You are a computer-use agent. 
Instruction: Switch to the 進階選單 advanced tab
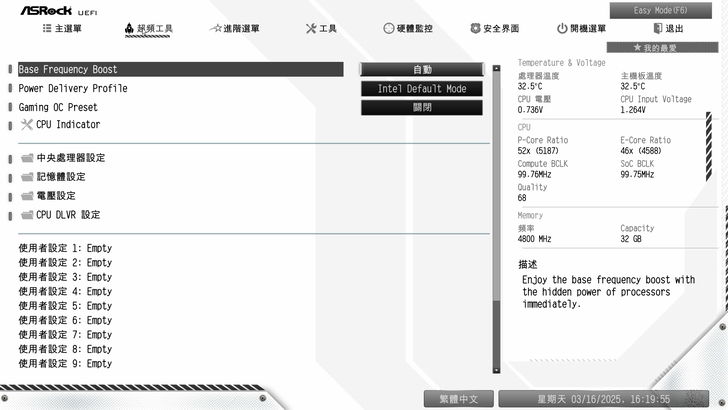235,29
